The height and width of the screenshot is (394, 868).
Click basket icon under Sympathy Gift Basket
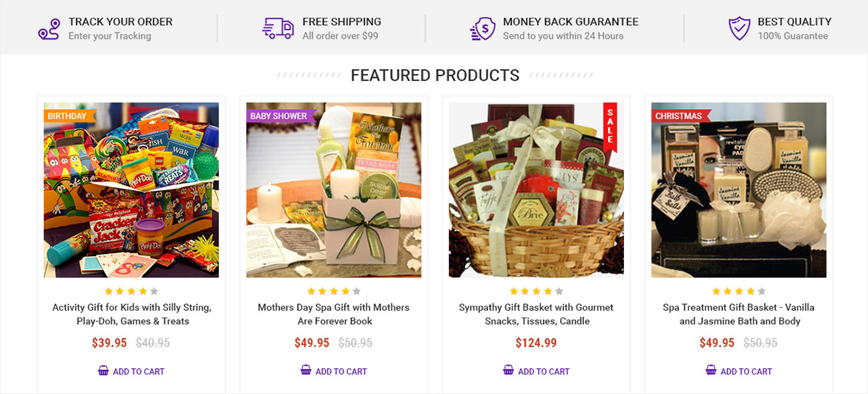(x=509, y=370)
